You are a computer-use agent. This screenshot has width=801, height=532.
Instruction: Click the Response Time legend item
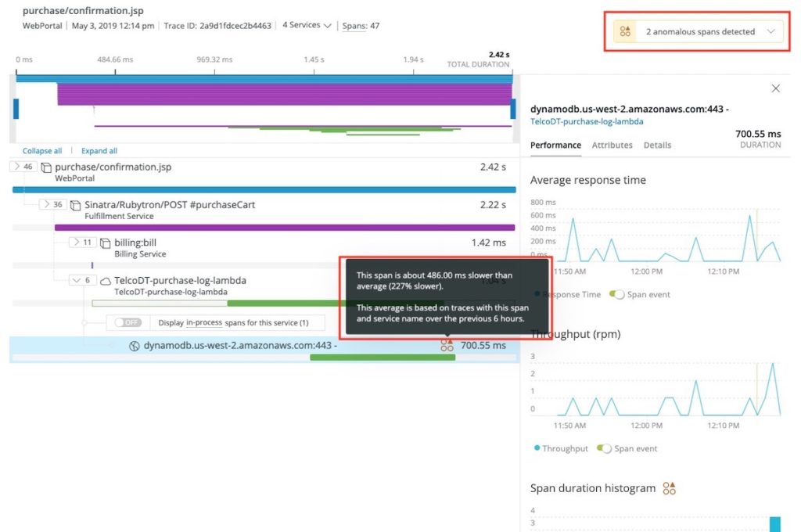[567, 294]
